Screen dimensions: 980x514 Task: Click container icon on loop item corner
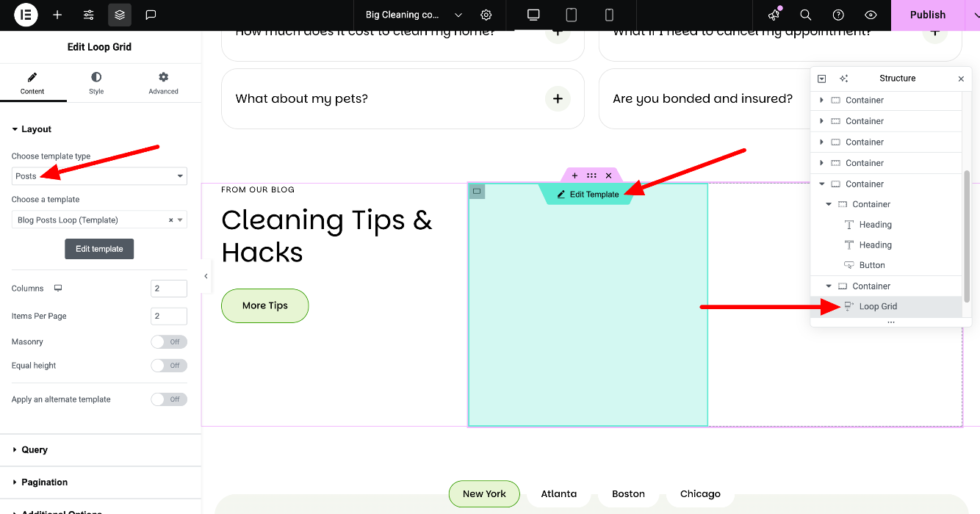[477, 192]
